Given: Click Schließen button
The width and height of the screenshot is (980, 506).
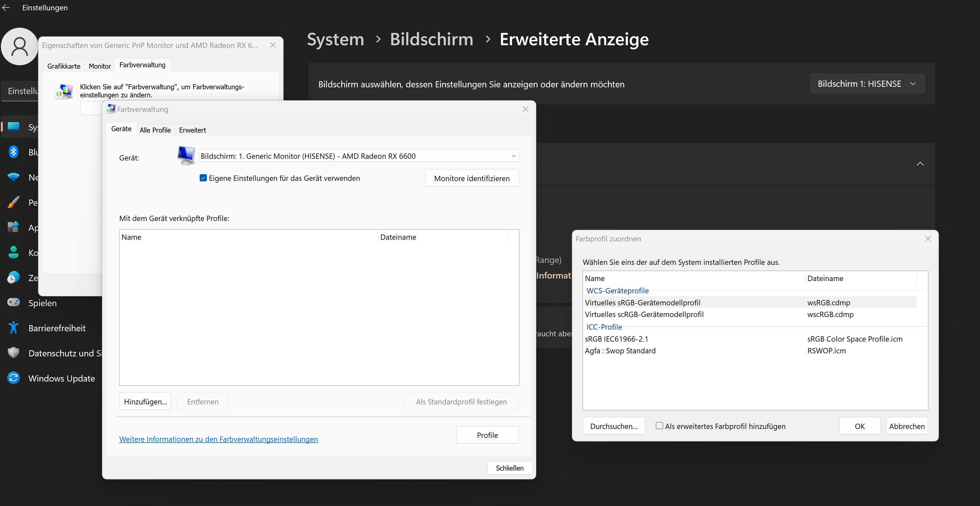Looking at the screenshot, I should [x=510, y=468].
